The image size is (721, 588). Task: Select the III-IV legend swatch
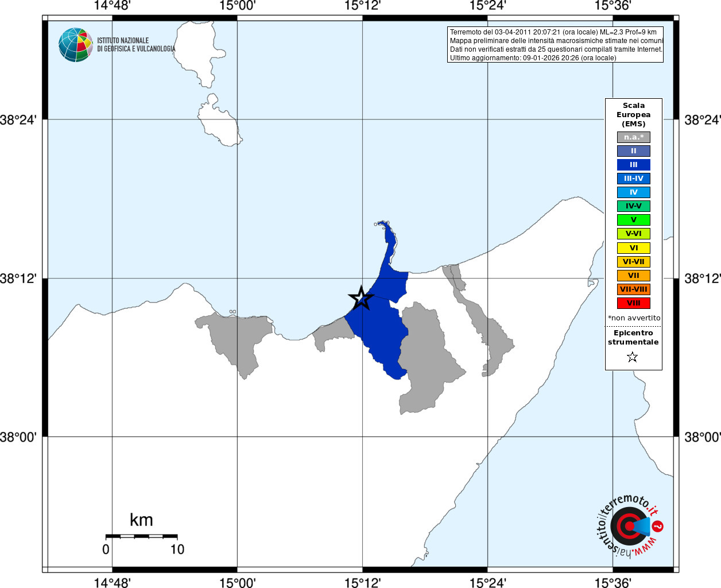(x=634, y=179)
